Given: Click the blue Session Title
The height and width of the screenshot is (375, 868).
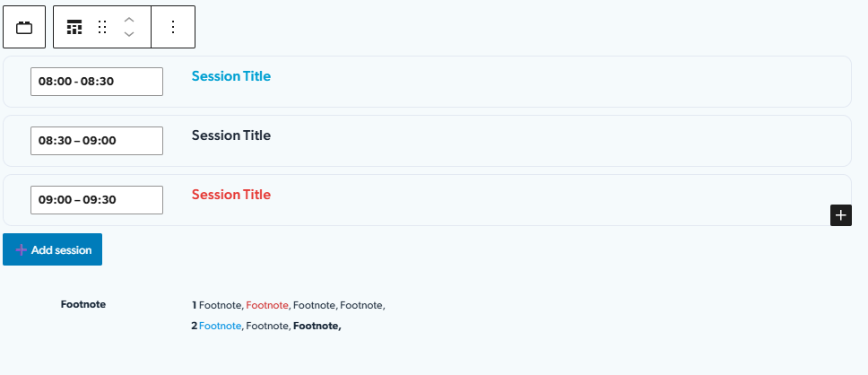Looking at the screenshot, I should [x=230, y=76].
